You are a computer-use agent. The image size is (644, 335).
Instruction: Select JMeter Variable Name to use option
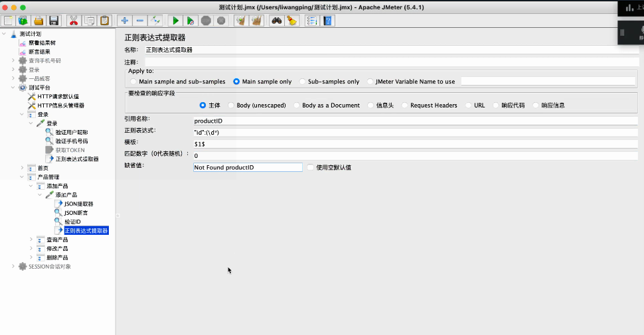(x=370, y=82)
